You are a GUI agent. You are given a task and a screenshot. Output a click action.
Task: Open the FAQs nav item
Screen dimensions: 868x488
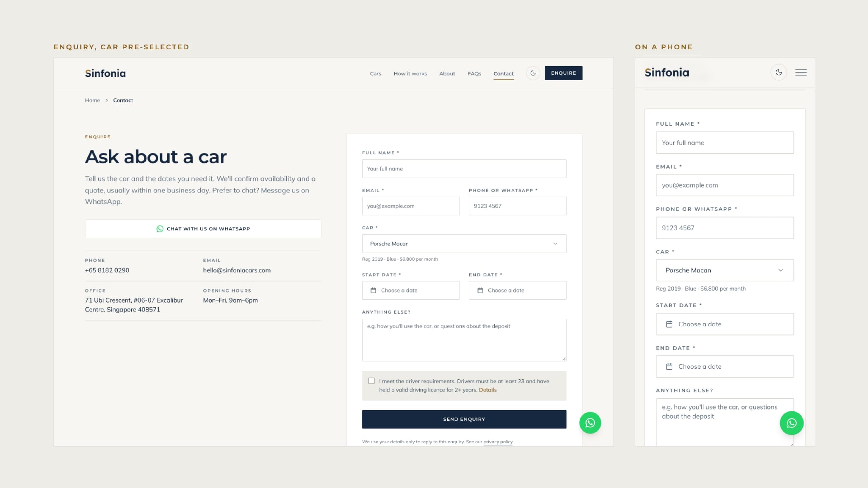[474, 73]
